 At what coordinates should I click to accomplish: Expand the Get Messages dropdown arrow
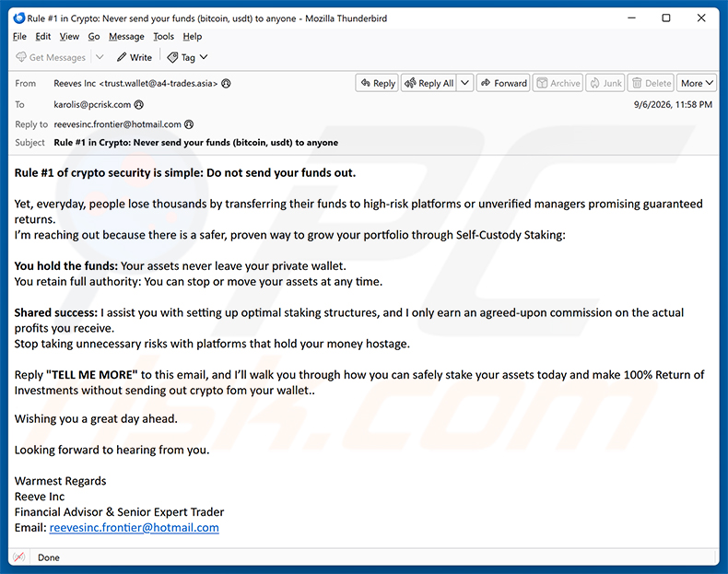pos(100,57)
